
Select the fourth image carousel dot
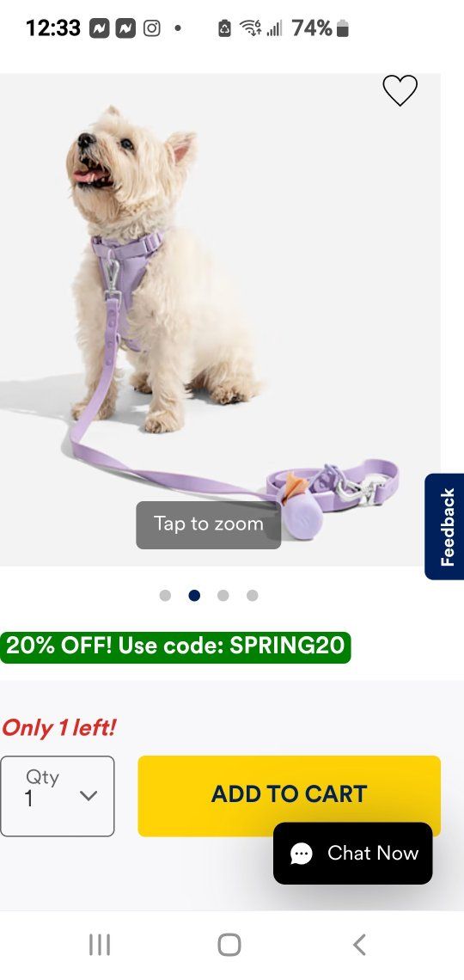pyautogui.click(x=253, y=595)
